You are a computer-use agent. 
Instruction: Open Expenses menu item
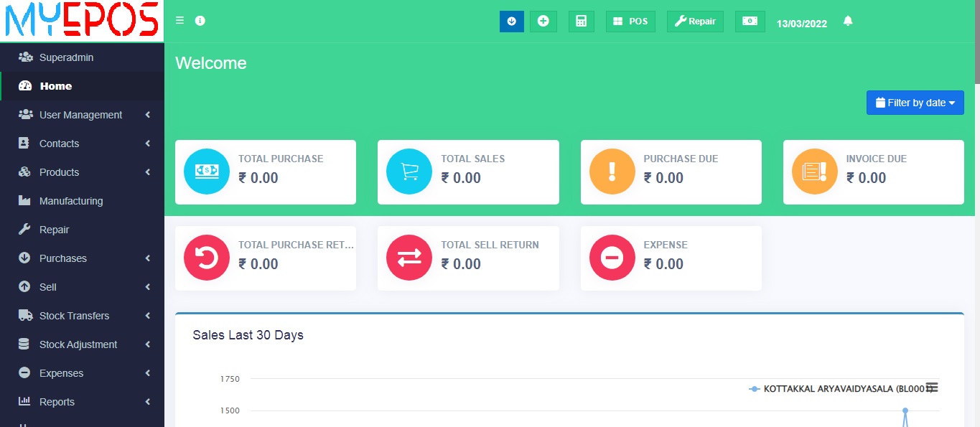tap(82, 373)
